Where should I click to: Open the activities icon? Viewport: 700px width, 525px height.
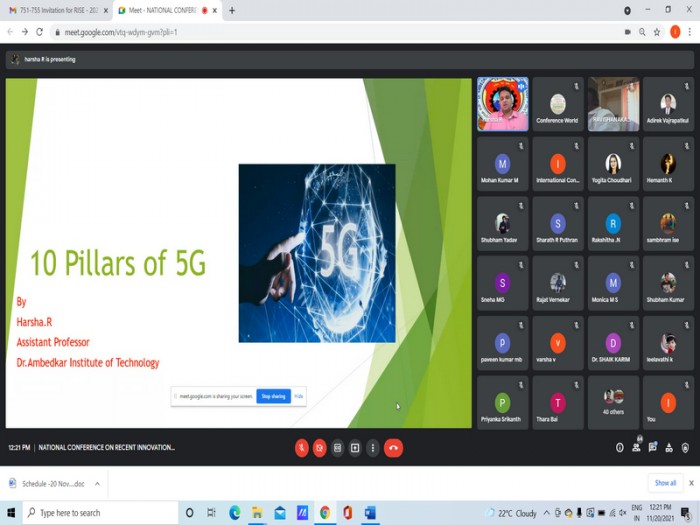click(x=669, y=448)
